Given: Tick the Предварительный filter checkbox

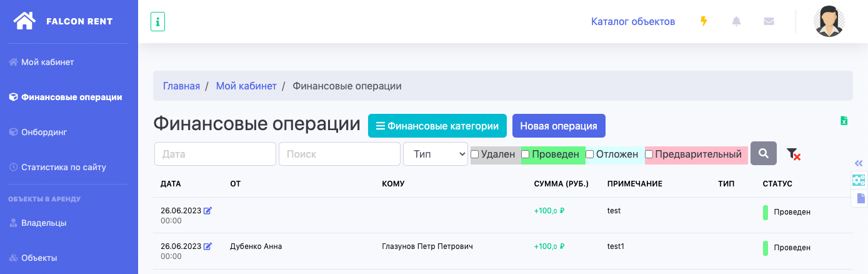Looking at the screenshot, I should point(649,154).
